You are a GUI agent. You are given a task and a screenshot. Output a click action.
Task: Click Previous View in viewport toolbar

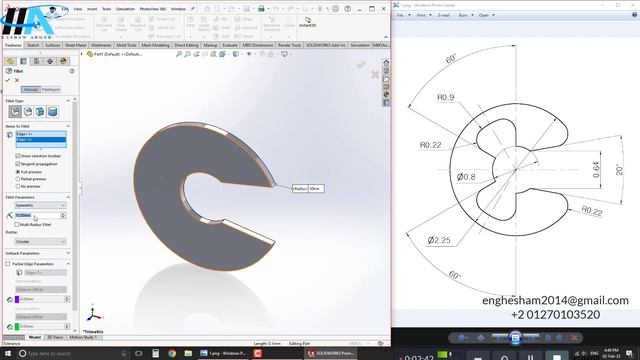[x=196, y=54]
